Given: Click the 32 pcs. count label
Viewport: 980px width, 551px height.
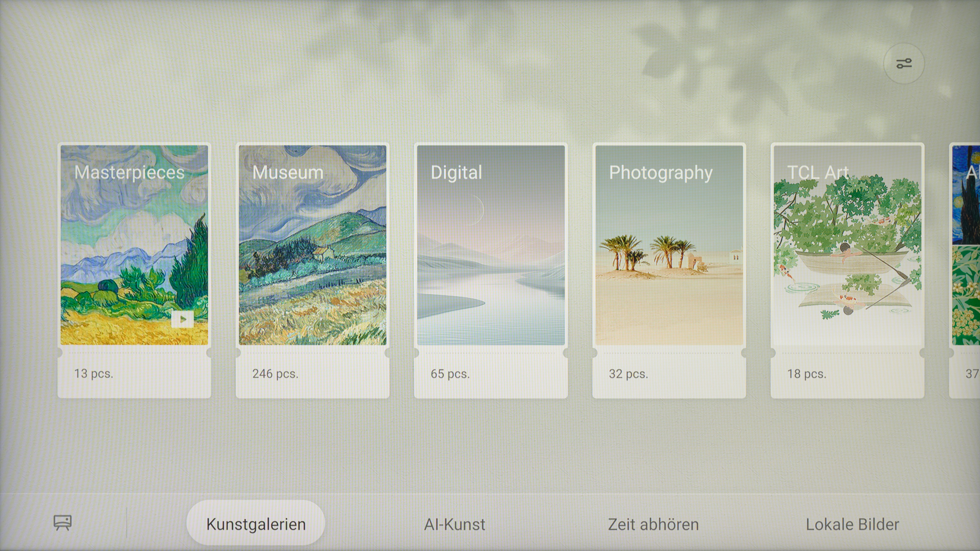Looking at the screenshot, I should [628, 373].
